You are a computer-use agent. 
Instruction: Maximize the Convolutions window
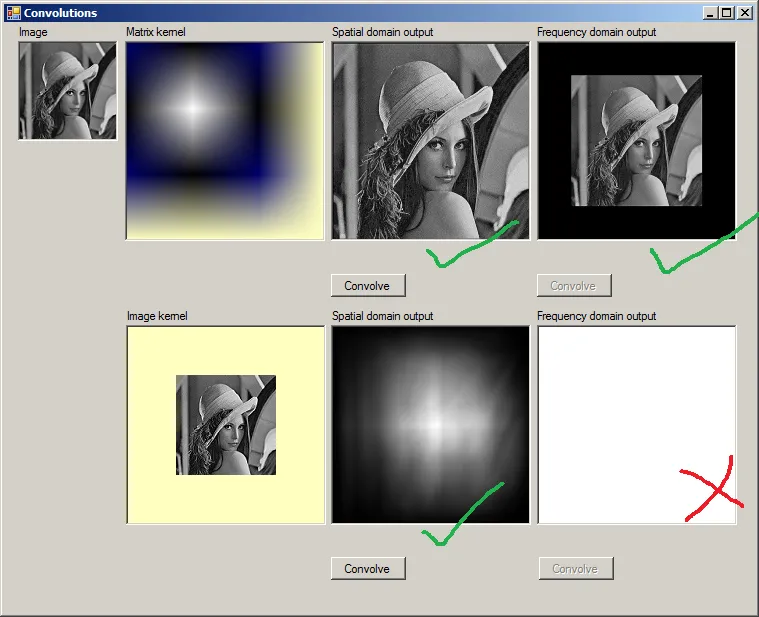pos(727,13)
